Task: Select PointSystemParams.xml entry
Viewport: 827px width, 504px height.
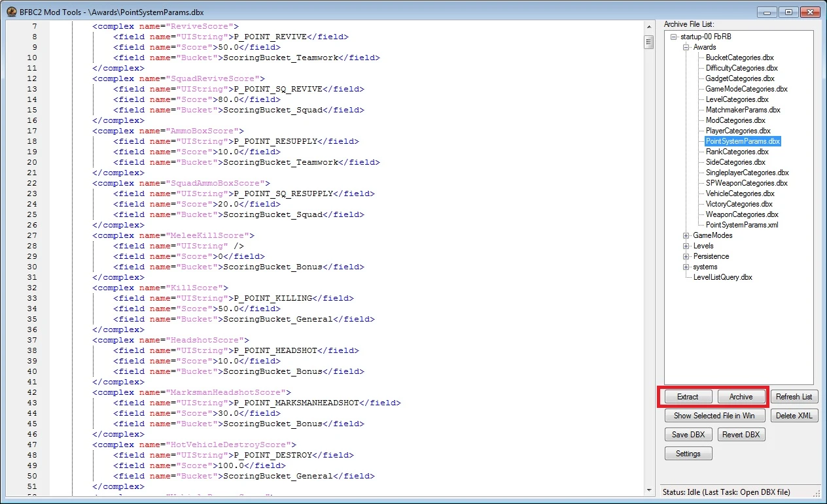Action: [x=741, y=225]
